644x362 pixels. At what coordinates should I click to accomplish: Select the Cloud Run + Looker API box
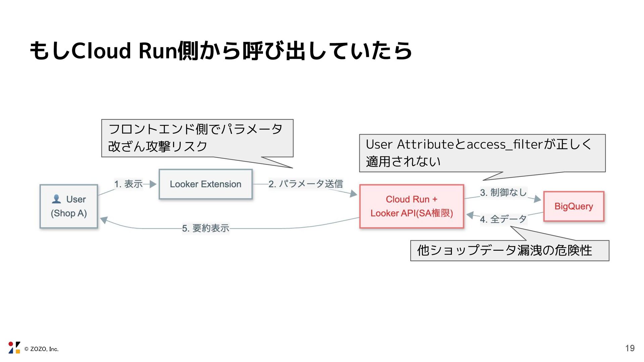[412, 206]
